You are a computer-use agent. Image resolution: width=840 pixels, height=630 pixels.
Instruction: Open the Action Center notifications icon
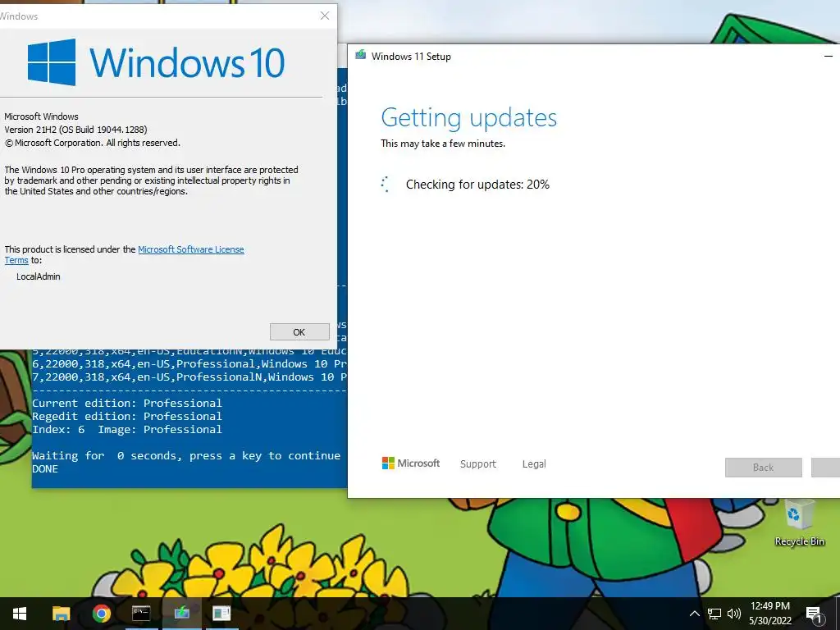point(815,614)
